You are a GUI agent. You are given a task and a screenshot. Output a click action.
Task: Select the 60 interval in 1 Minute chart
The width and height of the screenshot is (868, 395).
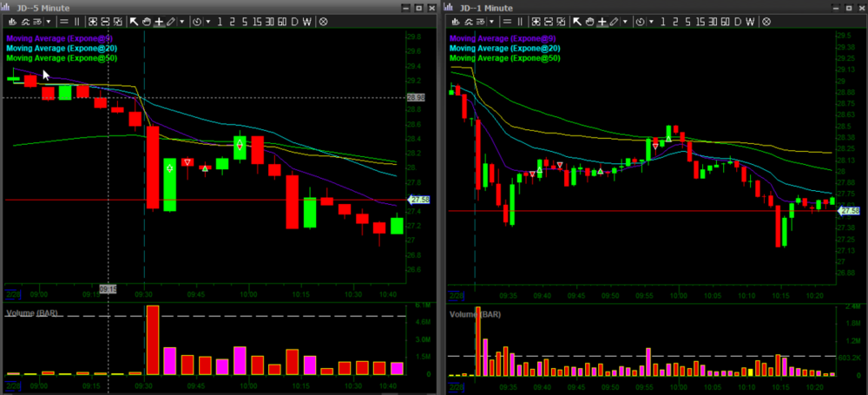point(723,21)
